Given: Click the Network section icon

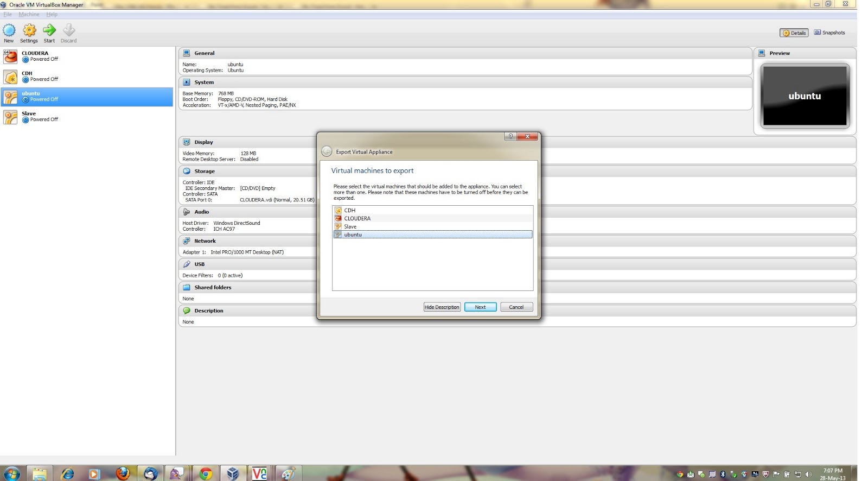Looking at the screenshot, I should pos(187,241).
